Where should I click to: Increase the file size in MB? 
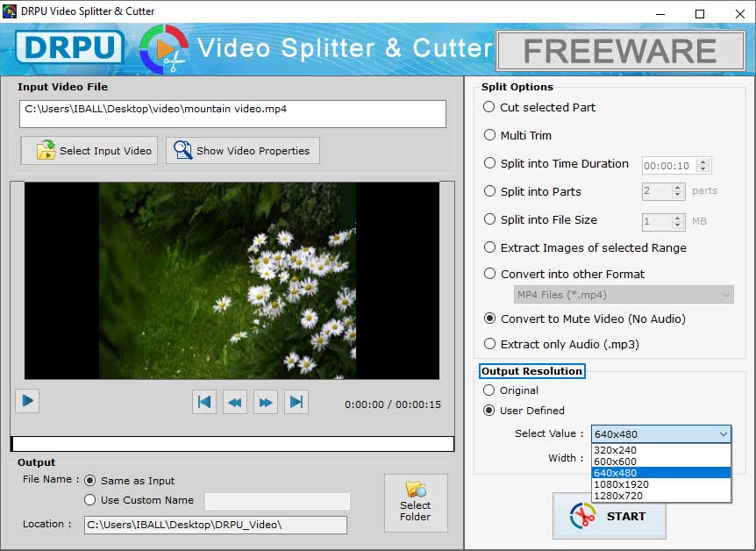pos(678,218)
